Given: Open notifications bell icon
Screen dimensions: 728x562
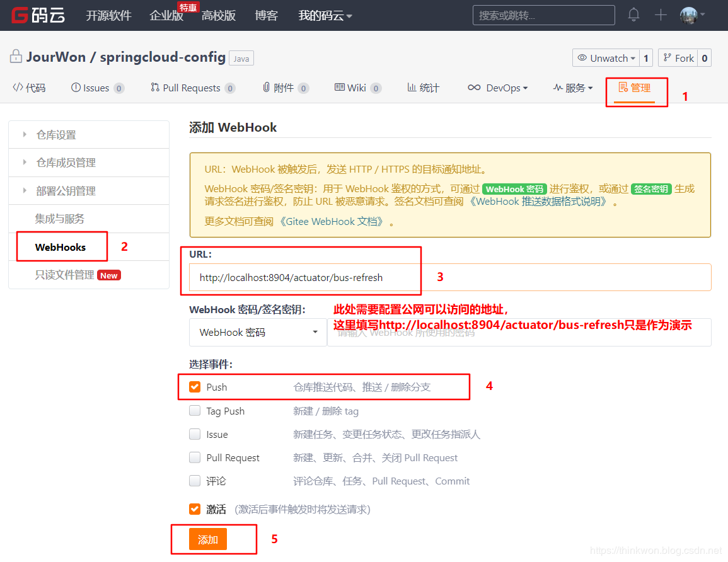Looking at the screenshot, I should coord(633,14).
